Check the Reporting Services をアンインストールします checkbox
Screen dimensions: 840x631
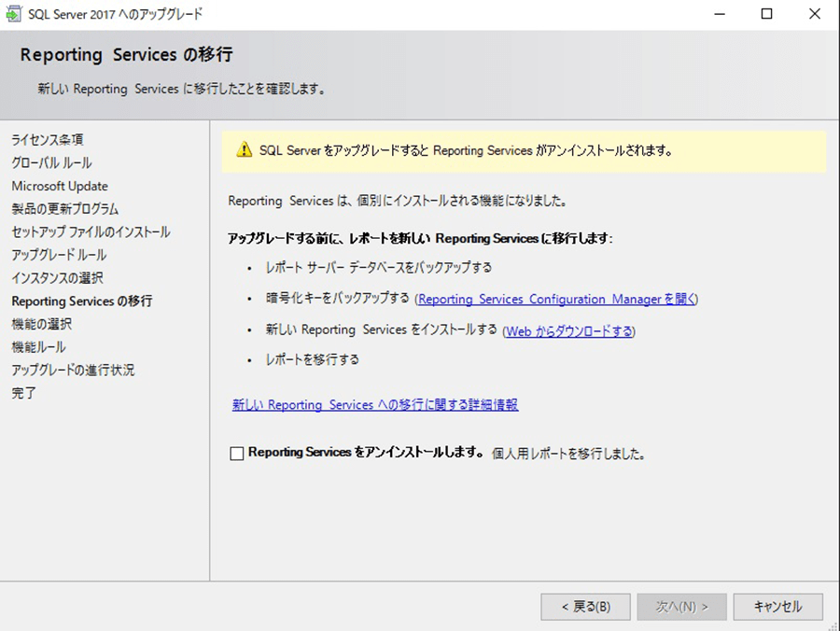[236, 453]
